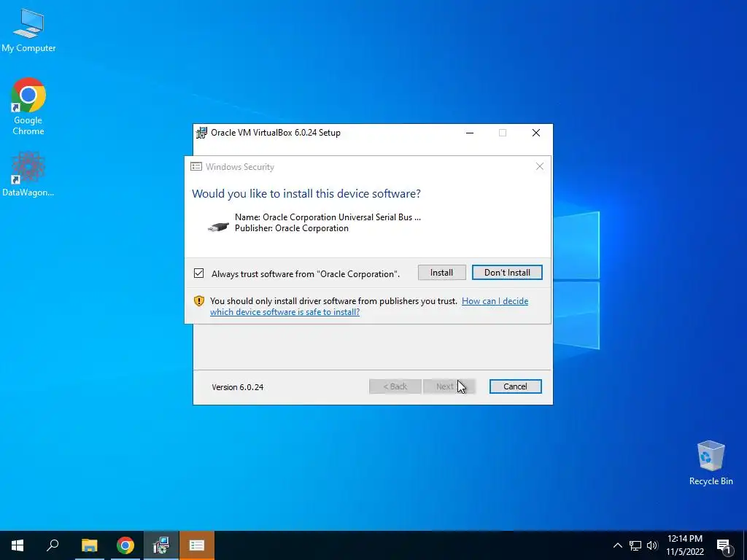Cancel the VirtualBox setup
This screenshot has height=560, width=747.
pos(515,386)
